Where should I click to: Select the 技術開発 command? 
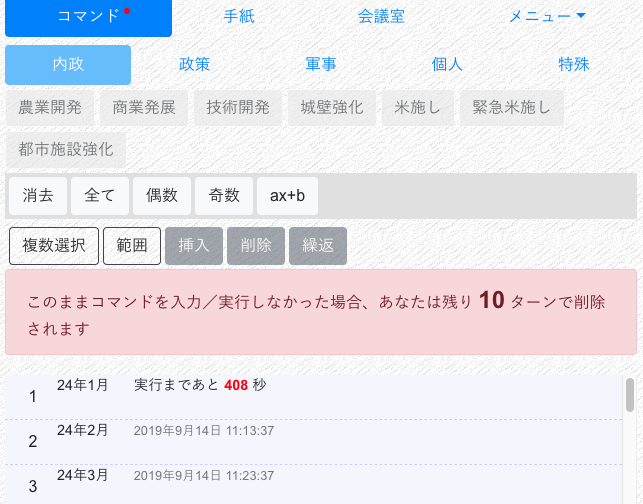[x=238, y=108]
